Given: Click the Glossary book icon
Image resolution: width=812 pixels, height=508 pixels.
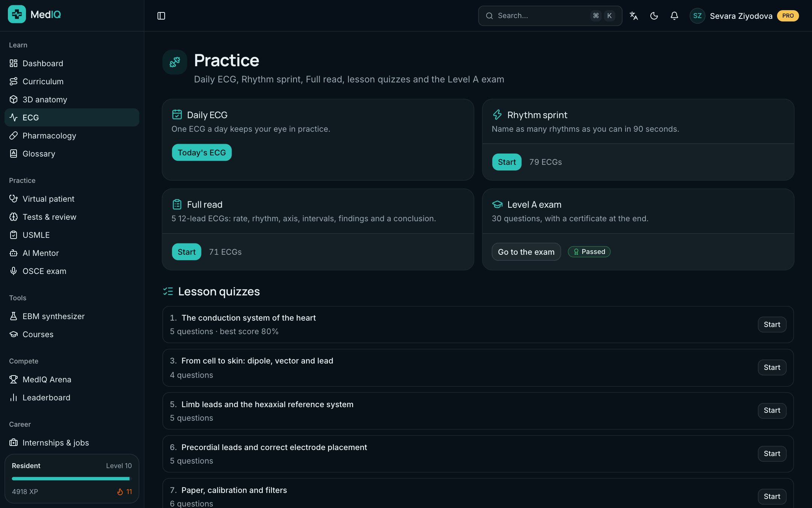Looking at the screenshot, I should click(14, 154).
